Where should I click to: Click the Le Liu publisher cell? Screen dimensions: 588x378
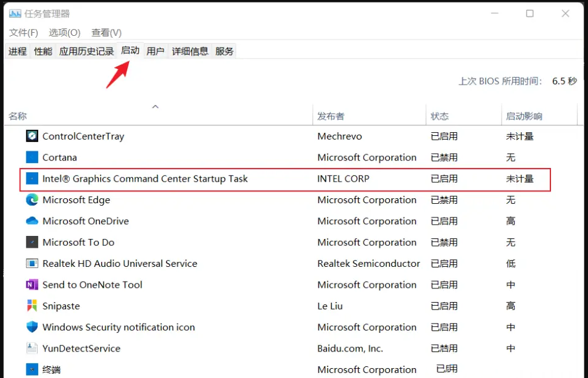330,306
